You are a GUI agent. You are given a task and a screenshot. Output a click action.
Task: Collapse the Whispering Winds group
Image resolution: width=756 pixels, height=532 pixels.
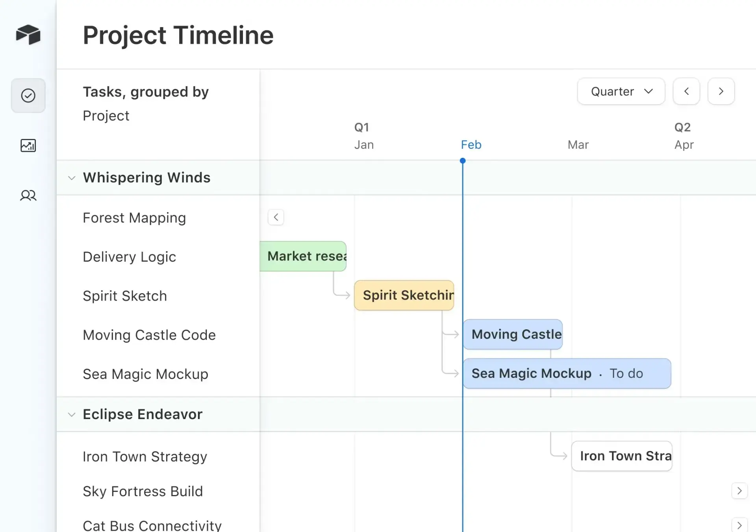72,178
